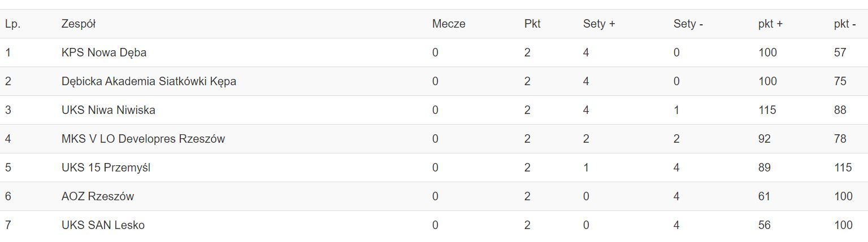
Task: Click pkt - value 57 for KPS Nowa Dęba
Action: click(840, 52)
